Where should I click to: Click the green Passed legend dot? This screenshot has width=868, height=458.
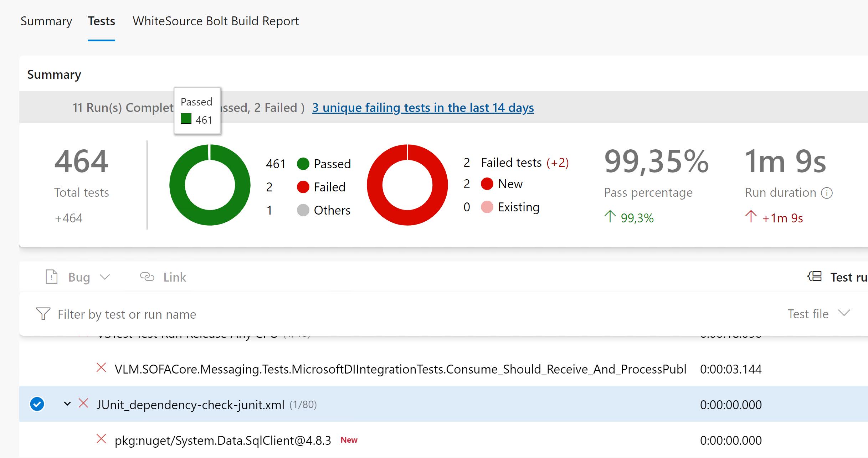pos(303,164)
